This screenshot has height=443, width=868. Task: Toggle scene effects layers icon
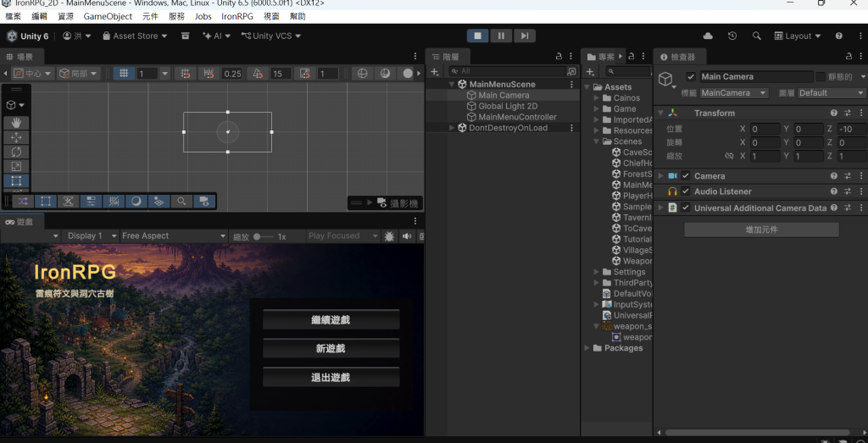pyautogui.click(x=159, y=201)
